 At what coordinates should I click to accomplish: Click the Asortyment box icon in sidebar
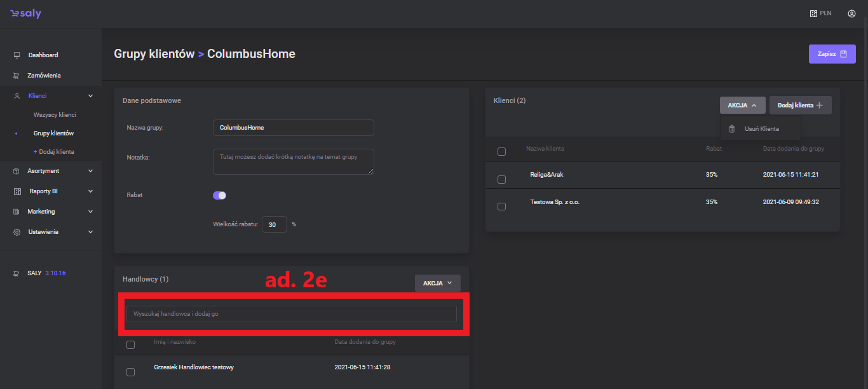[17, 171]
